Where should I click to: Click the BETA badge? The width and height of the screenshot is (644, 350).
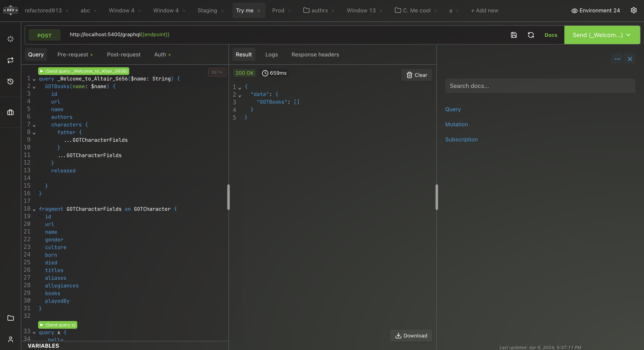coord(217,72)
